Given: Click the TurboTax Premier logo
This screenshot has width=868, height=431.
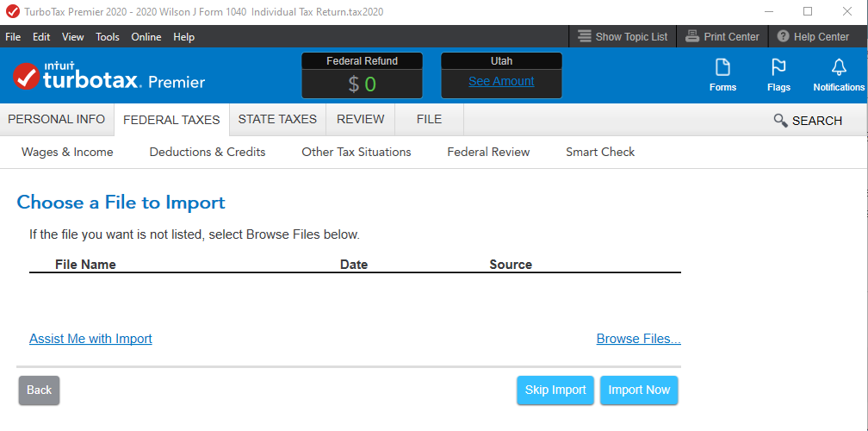Looking at the screenshot, I should (x=108, y=76).
